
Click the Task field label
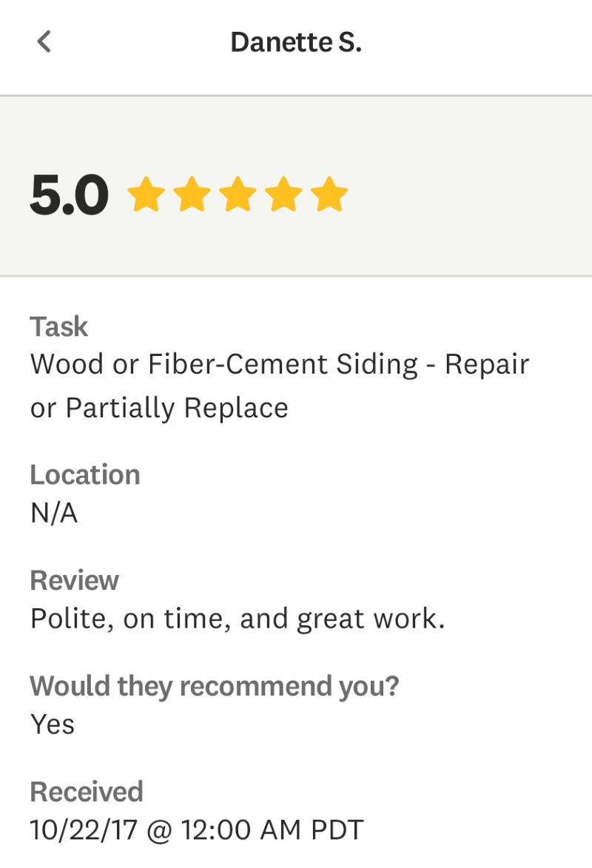(58, 326)
